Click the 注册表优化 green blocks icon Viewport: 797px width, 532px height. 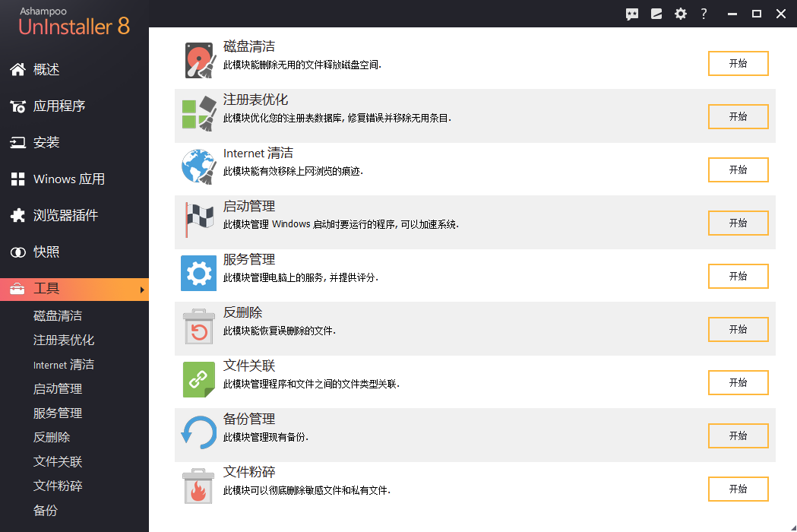coord(199,113)
